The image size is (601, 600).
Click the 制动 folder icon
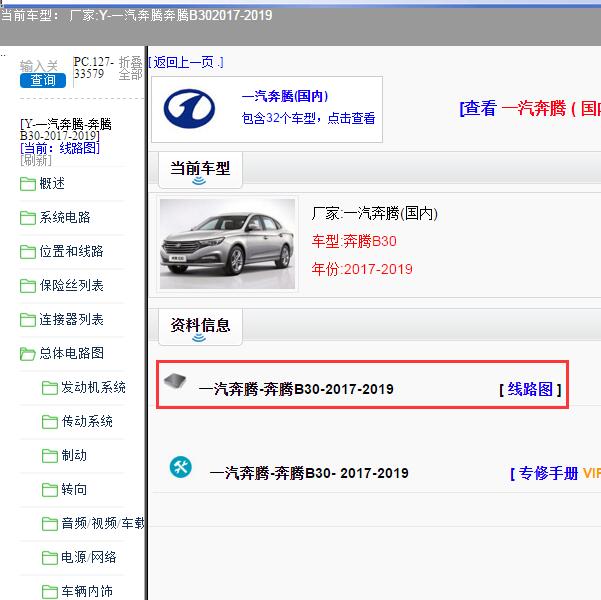click(x=50, y=456)
